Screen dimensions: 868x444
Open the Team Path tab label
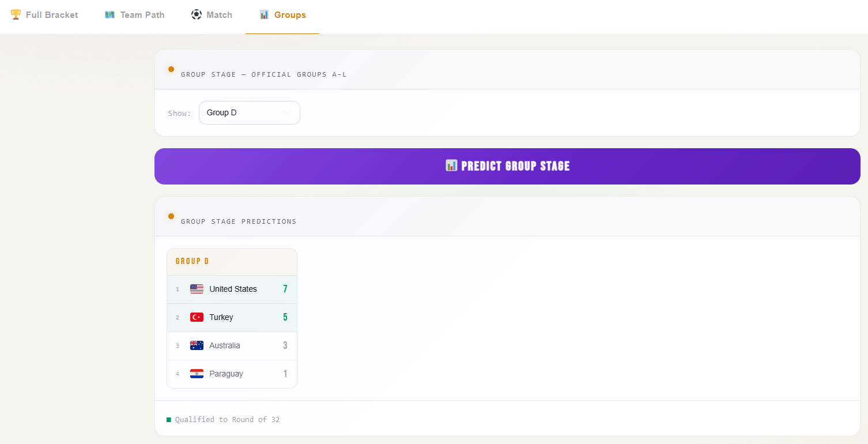pyautogui.click(x=142, y=15)
